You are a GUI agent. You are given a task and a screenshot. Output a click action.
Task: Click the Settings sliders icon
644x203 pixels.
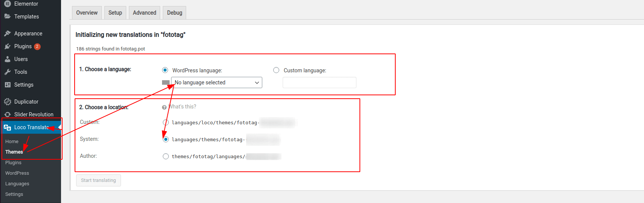(x=7, y=84)
